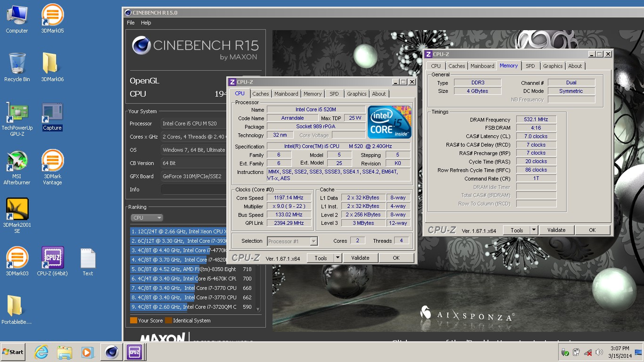Click the network tray icon
Screen dimensions: 644x362
[588, 352]
